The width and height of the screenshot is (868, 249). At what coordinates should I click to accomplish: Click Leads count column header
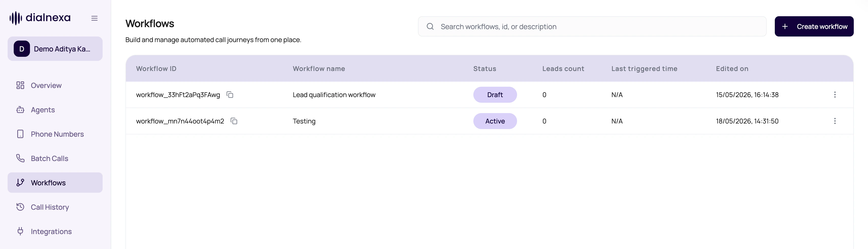coord(563,69)
